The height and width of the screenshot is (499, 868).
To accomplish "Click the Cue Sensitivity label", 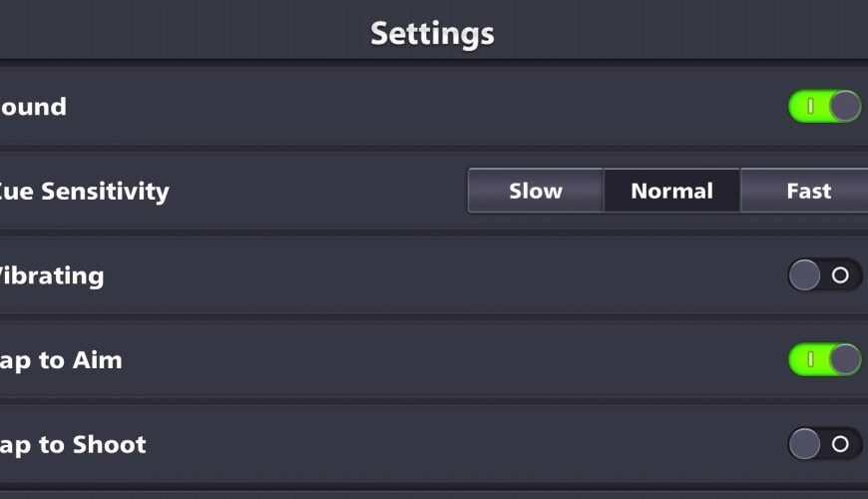I will click(84, 191).
